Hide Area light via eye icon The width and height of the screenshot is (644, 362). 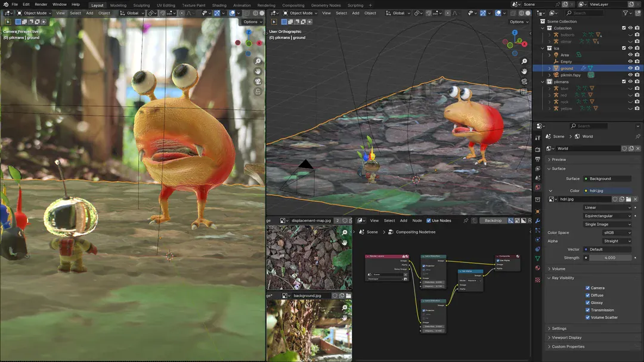click(630, 55)
